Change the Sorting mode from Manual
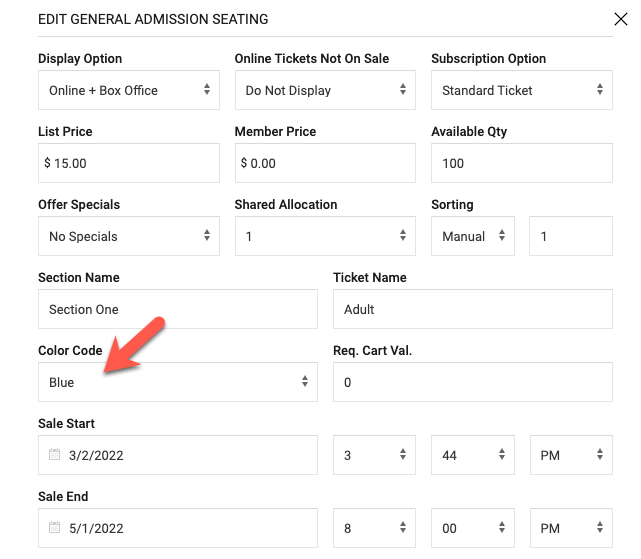This screenshot has height=559, width=641. click(x=473, y=236)
